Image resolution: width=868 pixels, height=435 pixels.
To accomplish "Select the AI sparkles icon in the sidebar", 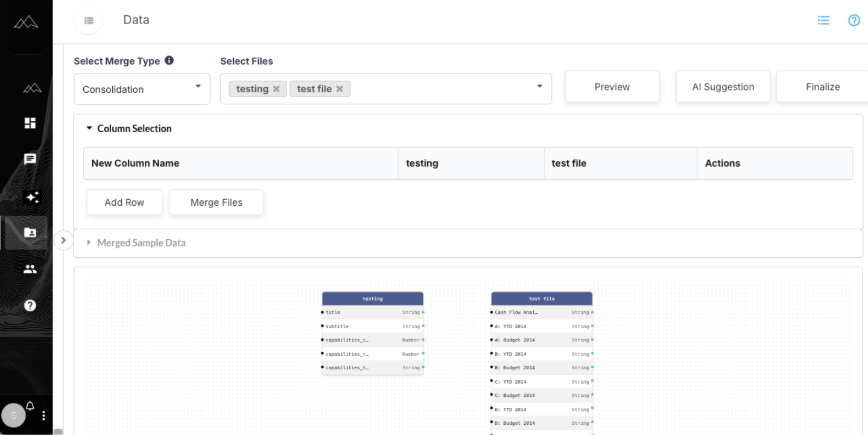I will (x=32, y=197).
